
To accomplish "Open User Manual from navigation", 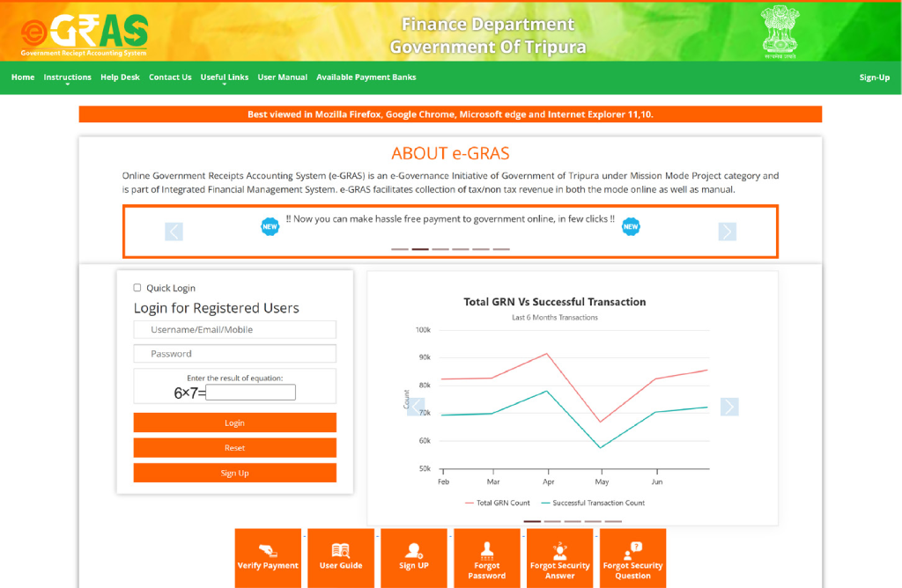I will point(283,77).
